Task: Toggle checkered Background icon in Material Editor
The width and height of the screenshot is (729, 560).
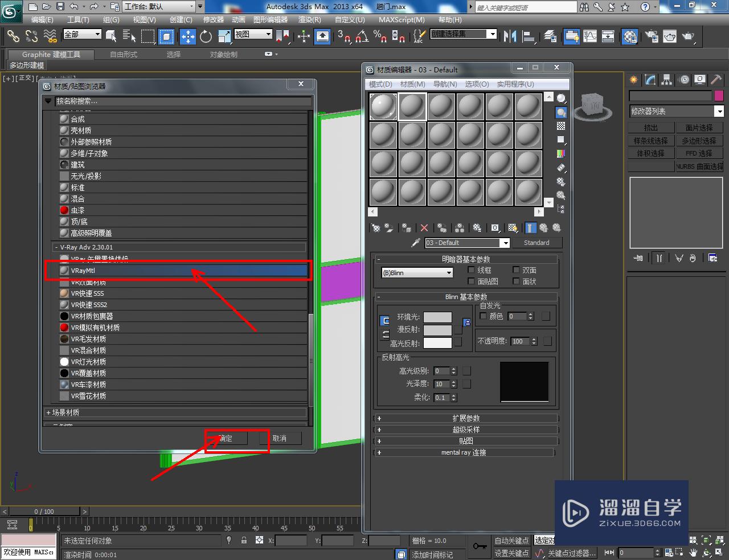Action: [x=561, y=126]
